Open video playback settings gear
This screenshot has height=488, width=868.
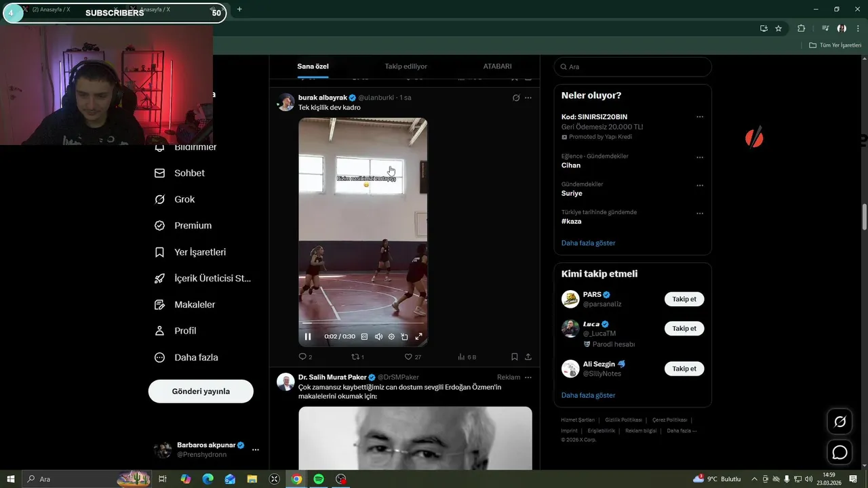point(391,337)
